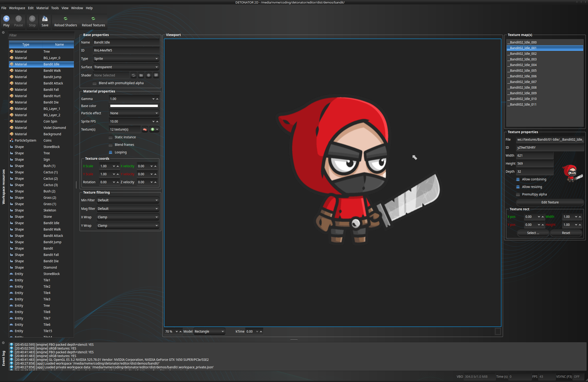Toggle the Allow resizing checkbox
588x382 pixels.
click(518, 187)
